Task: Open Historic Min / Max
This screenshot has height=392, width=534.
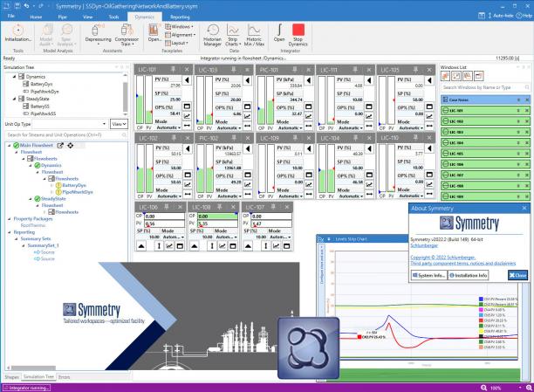Action: [254, 34]
